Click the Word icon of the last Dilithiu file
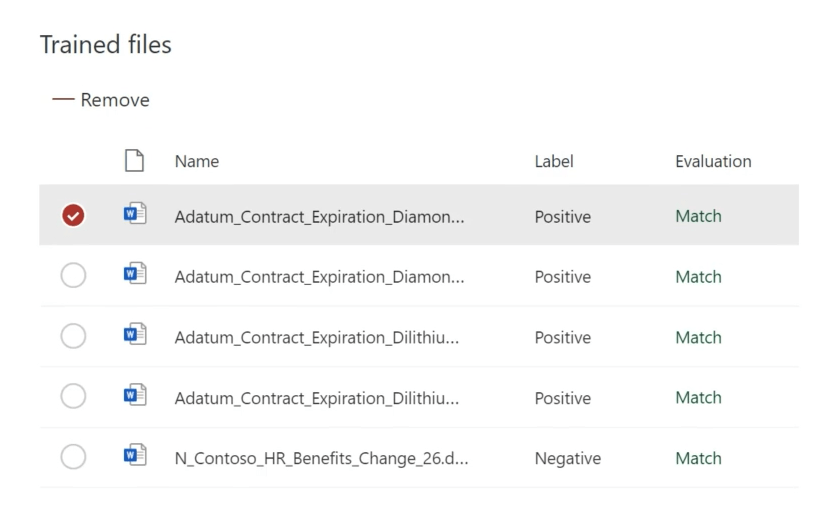The width and height of the screenshot is (816, 513). pos(135,394)
